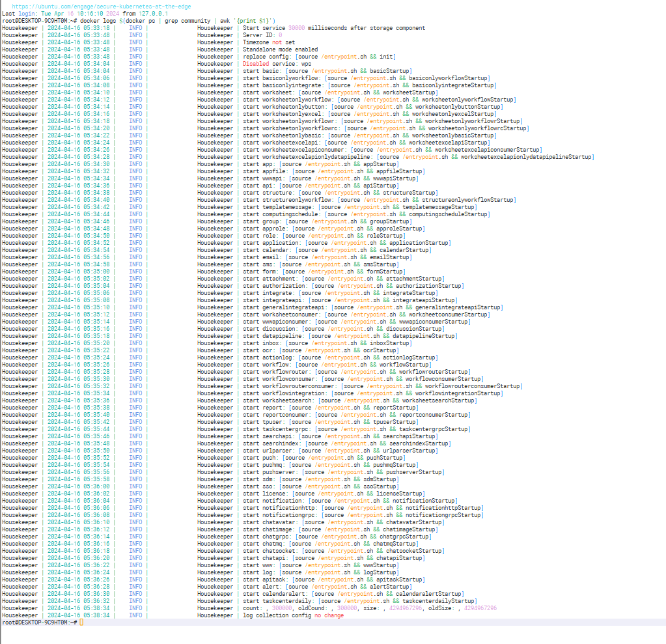Click the terminal cursor at bottom prompt

(81, 623)
